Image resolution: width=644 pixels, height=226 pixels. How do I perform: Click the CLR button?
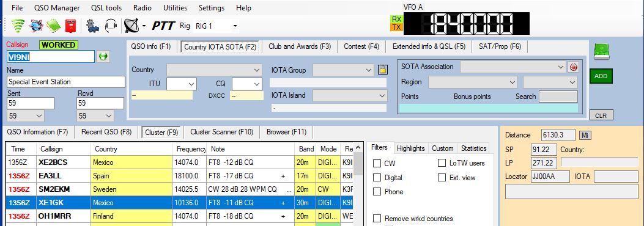[601, 115]
